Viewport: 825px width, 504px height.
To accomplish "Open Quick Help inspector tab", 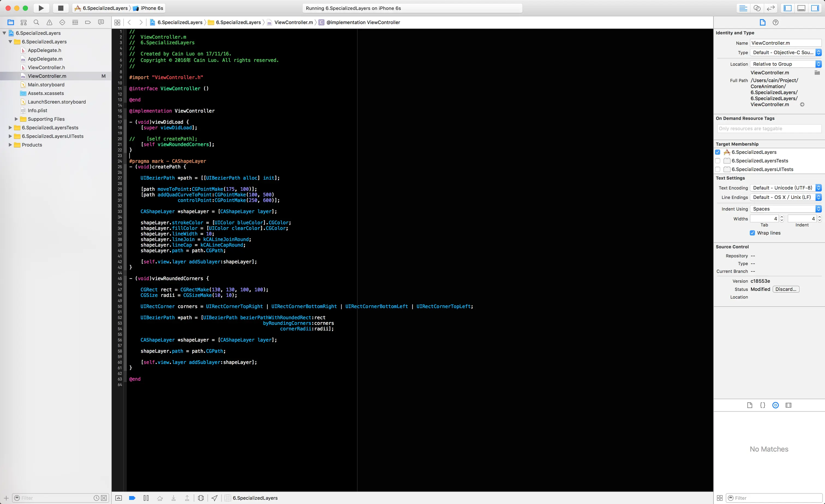I will [775, 22].
